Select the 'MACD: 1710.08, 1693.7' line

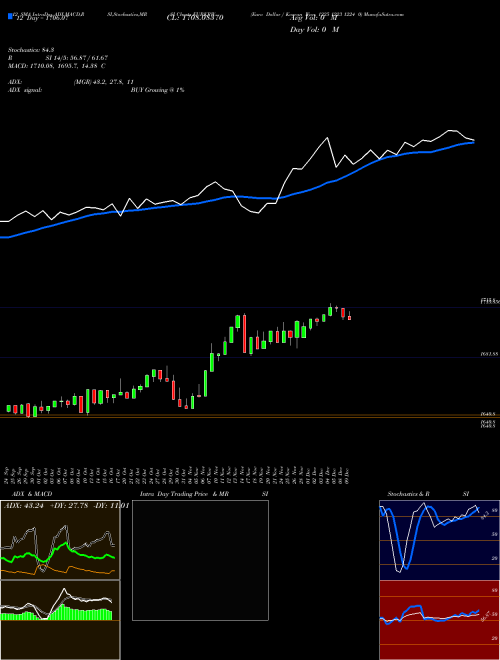point(57,66)
